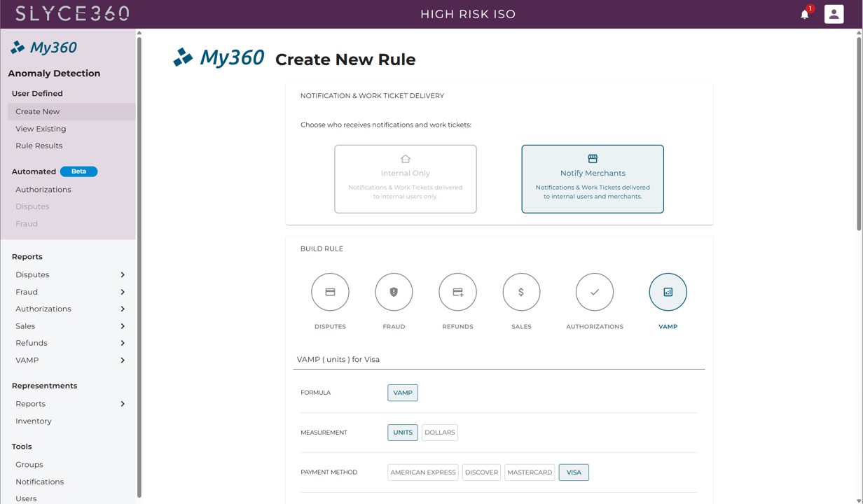Click the User Defined section heading
Viewport: 863px width, 504px height.
click(37, 93)
